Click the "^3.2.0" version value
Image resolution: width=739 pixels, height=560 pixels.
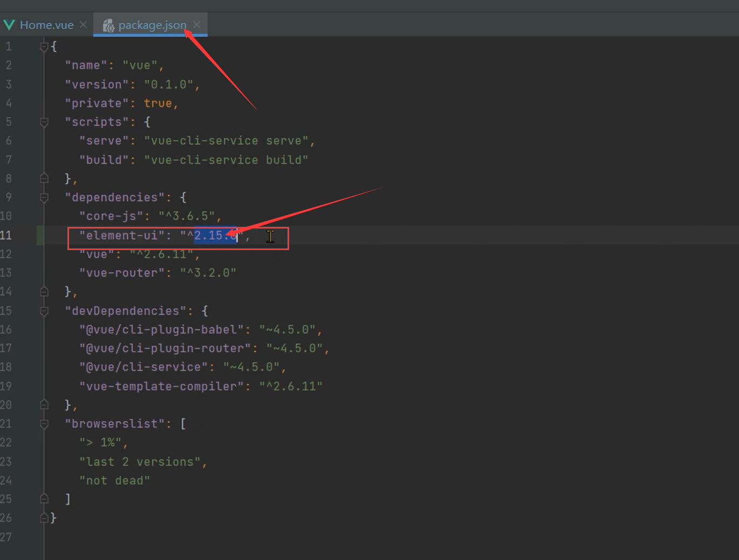208,273
